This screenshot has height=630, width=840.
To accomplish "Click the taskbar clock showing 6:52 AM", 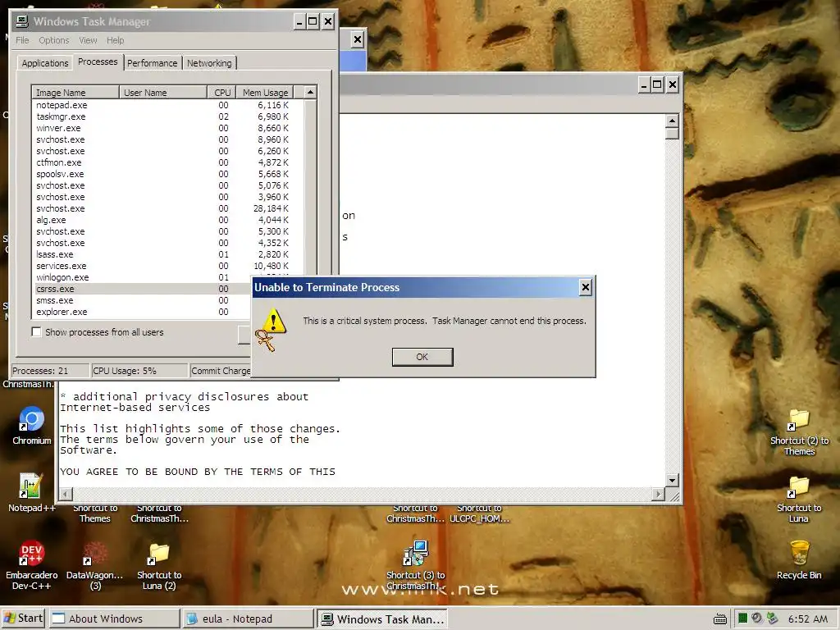I will 807,619.
